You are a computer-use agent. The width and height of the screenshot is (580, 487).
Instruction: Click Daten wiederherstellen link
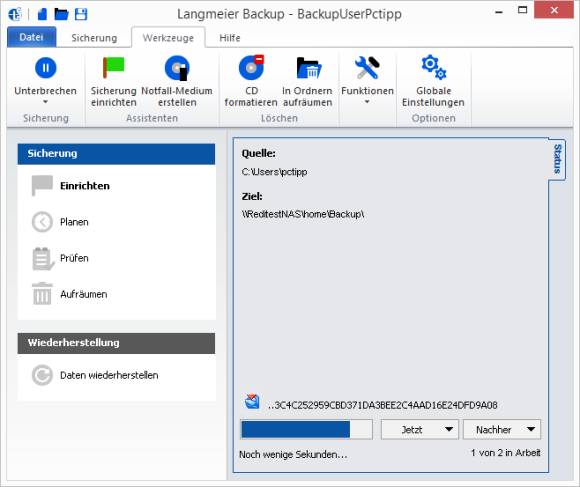tap(109, 375)
